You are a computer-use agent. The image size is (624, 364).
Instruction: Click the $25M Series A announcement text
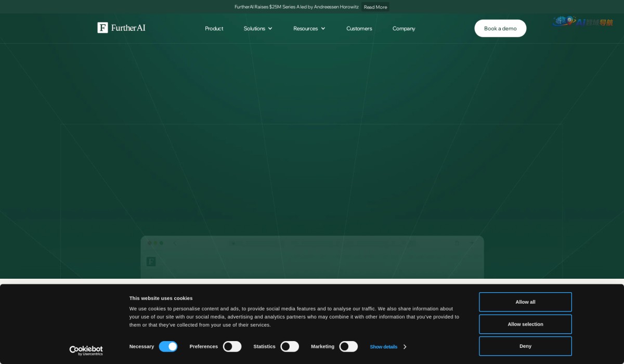point(296,7)
